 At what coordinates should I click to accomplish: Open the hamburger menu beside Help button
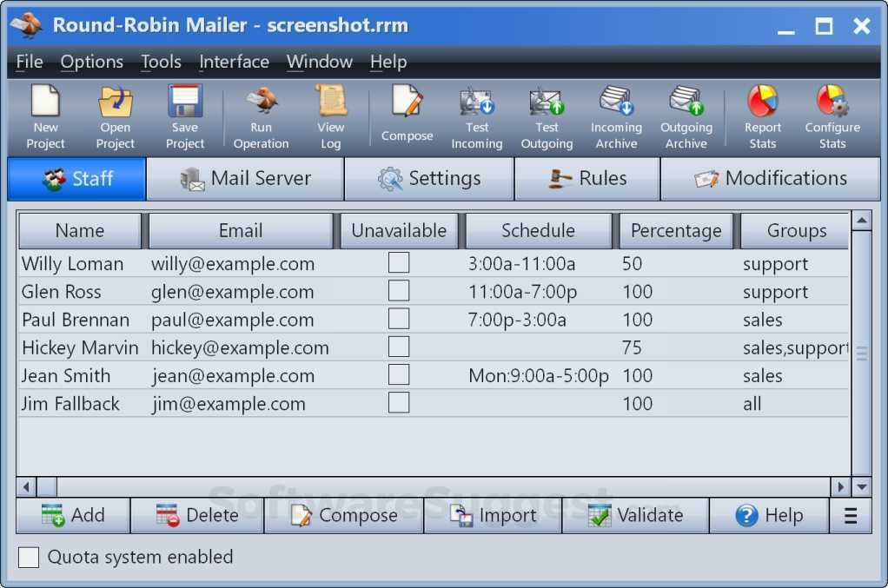coord(850,516)
